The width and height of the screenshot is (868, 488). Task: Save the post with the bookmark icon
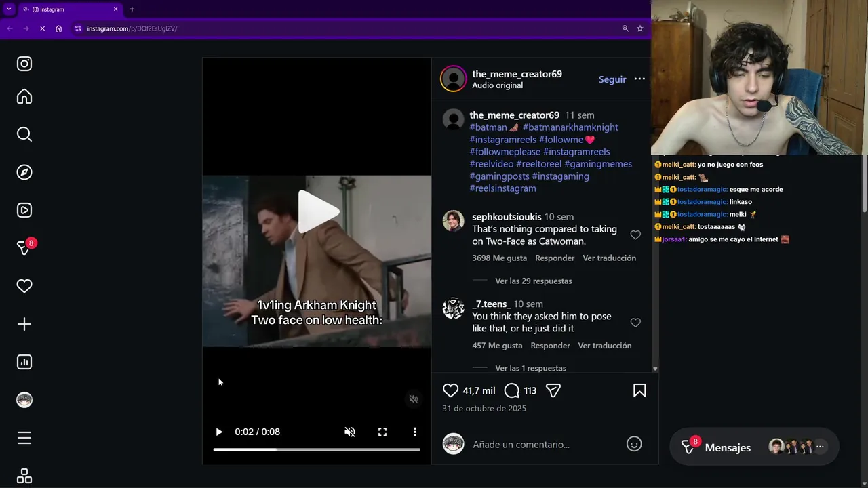[x=639, y=390]
